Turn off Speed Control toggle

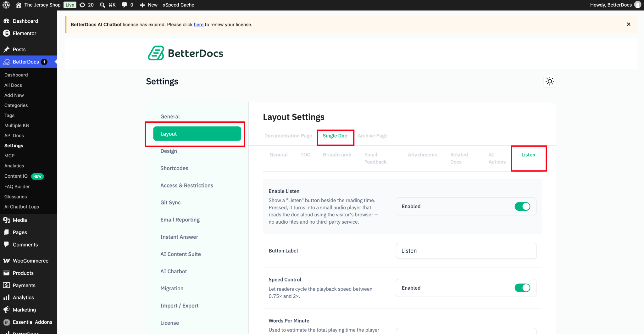click(x=522, y=288)
